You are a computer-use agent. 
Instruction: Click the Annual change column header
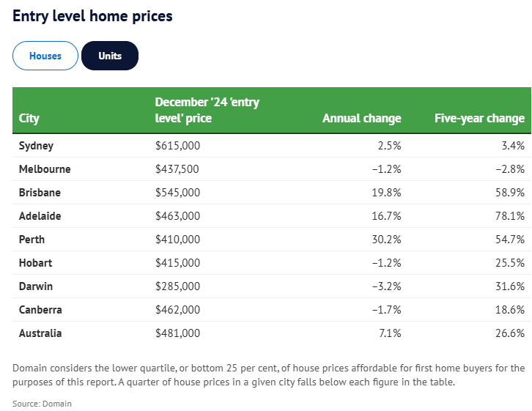click(361, 118)
